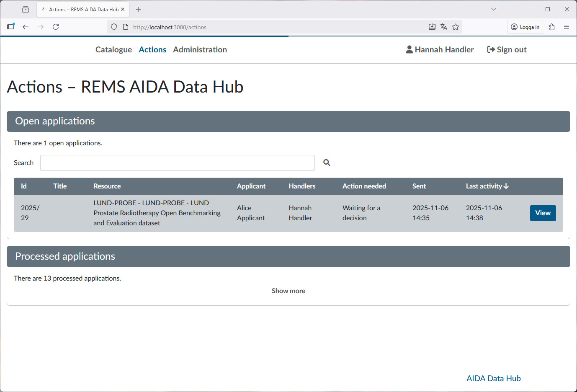
Task: Open the browser hamburger menu
Action: click(x=567, y=27)
